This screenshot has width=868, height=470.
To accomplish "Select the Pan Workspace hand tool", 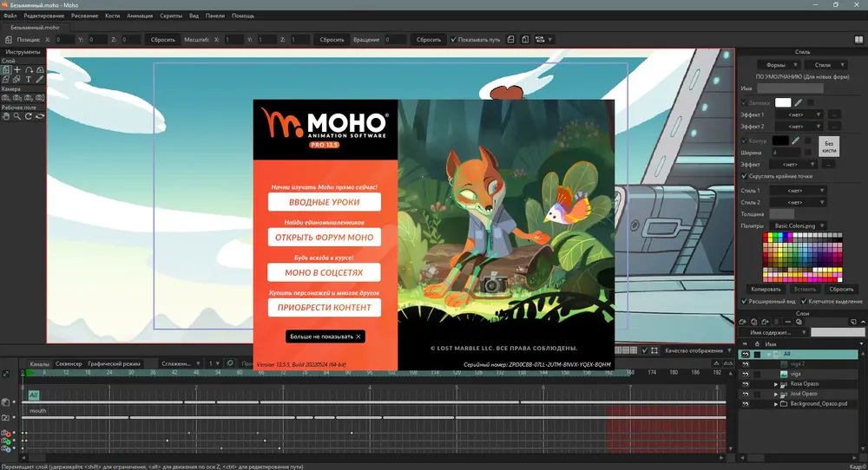I will (5, 116).
